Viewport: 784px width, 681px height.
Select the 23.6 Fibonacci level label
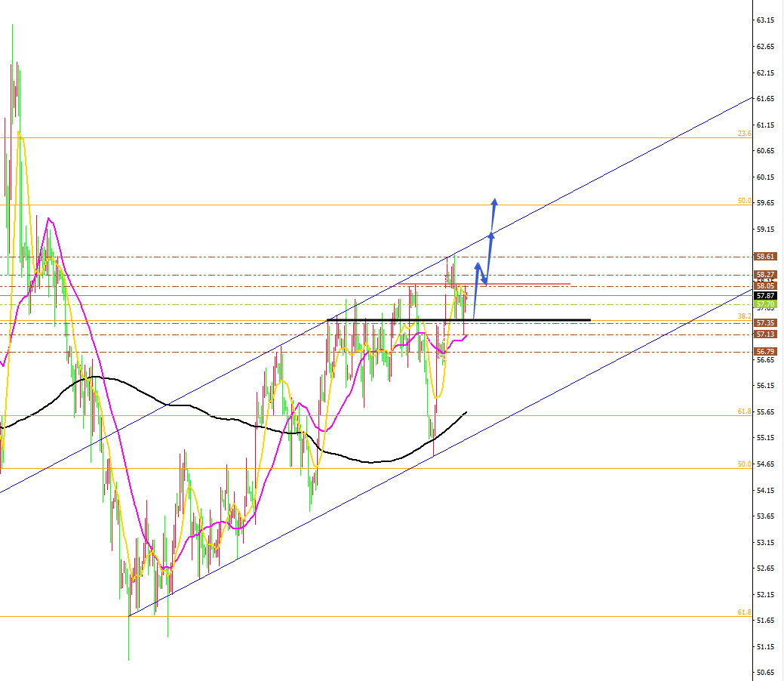(744, 134)
